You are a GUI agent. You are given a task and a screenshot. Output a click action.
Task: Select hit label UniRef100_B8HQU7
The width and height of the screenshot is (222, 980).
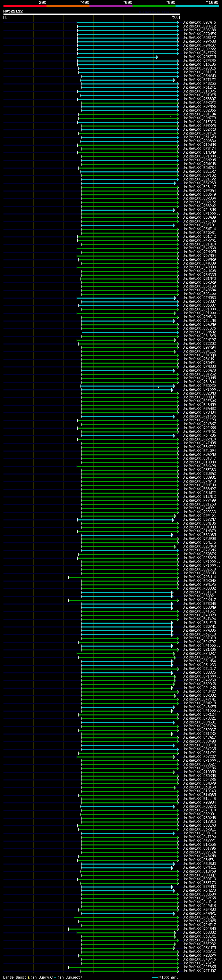(x=199, y=397)
